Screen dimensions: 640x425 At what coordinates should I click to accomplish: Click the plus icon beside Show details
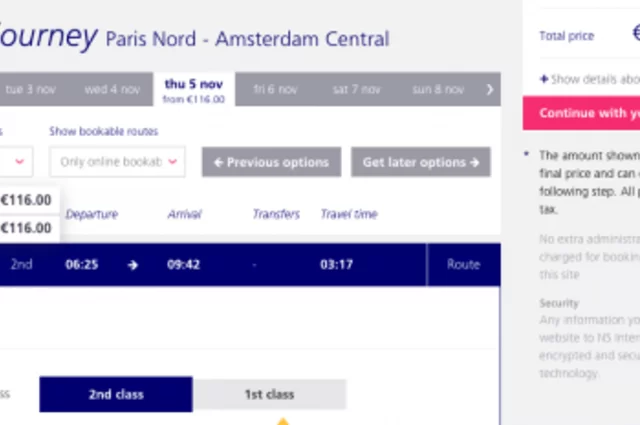coord(544,79)
